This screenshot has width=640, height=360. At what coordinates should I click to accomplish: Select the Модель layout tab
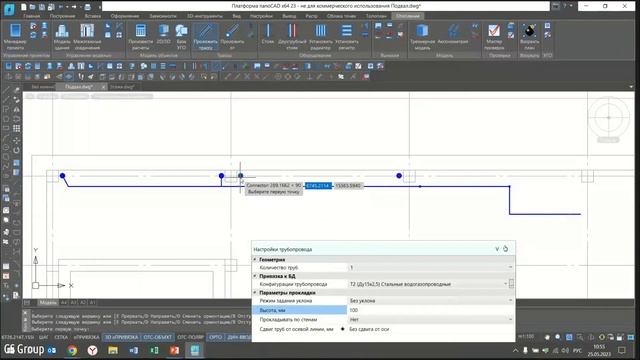tap(48, 302)
